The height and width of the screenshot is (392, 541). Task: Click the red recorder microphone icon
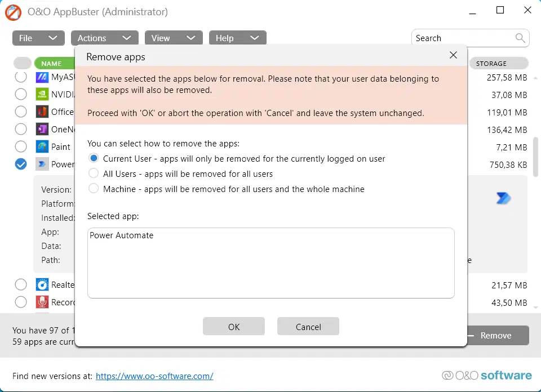coord(42,302)
